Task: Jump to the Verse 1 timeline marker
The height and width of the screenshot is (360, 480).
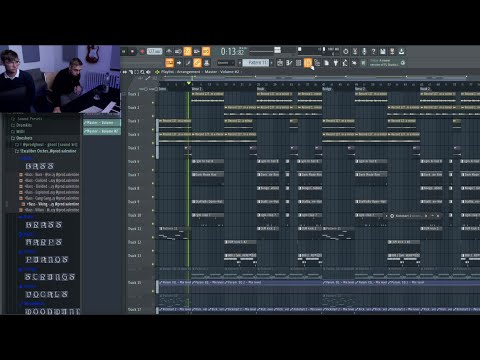Action: coord(197,89)
